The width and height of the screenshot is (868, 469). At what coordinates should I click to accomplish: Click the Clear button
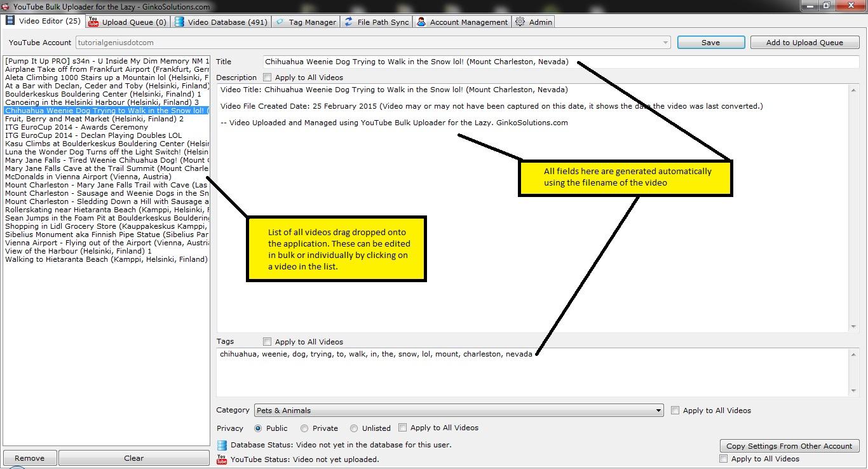pyautogui.click(x=133, y=458)
